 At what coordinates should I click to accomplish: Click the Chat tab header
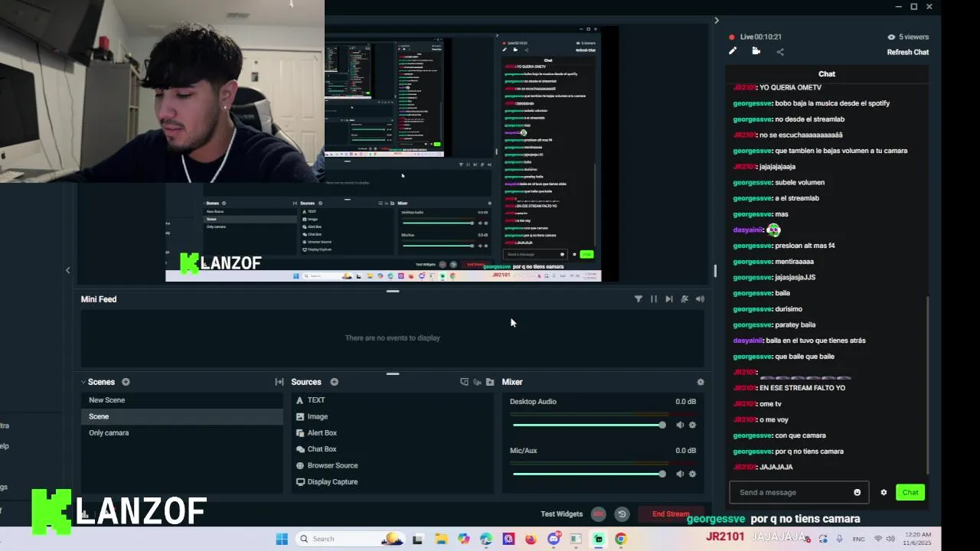pos(827,74)
